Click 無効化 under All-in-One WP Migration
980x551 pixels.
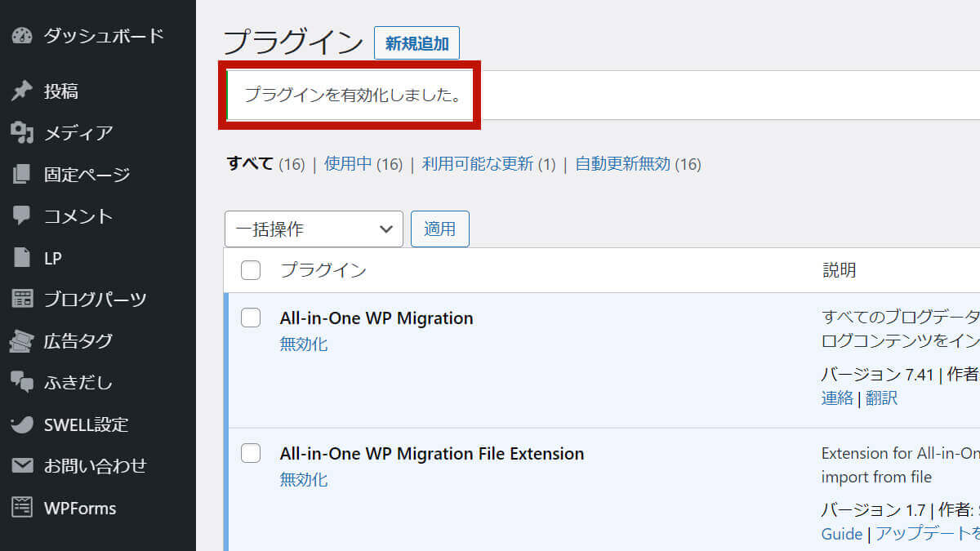pyautogui.click(x=304, y=344)
